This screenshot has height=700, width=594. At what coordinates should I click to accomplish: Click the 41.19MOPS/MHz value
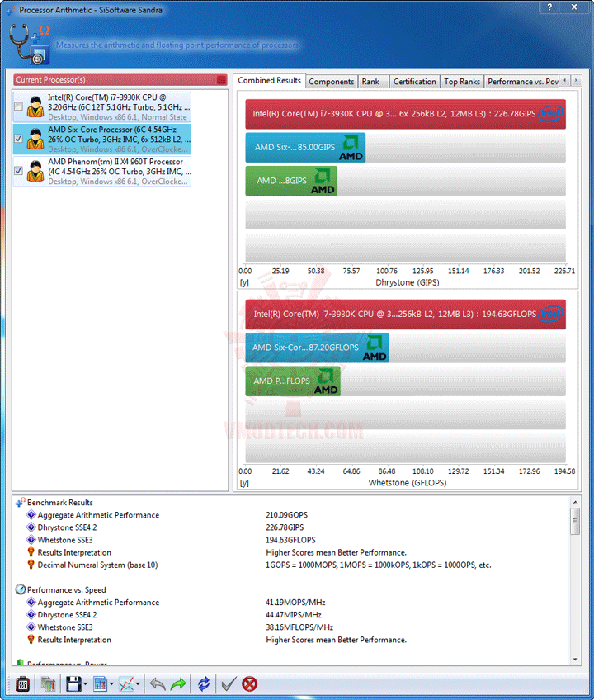pos(295,603)
